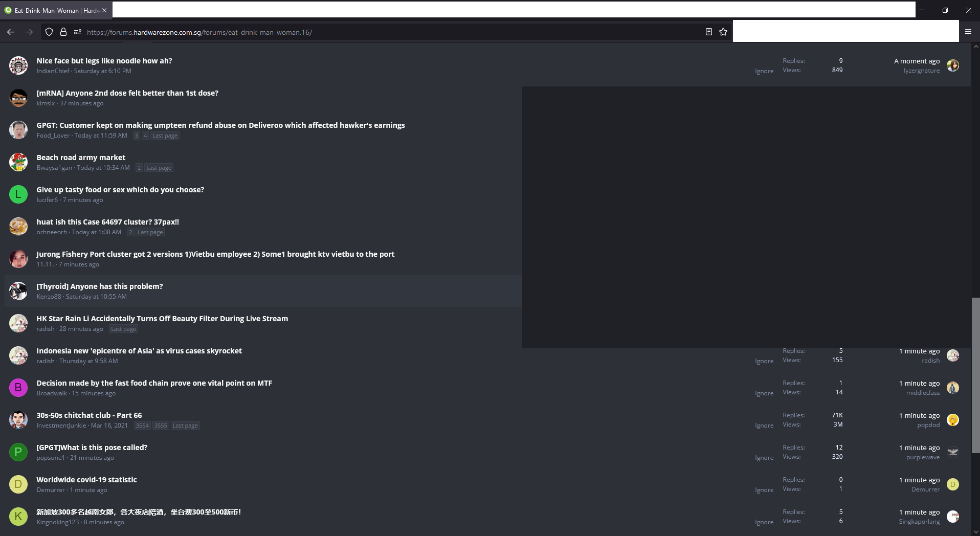Open the Firefox hamburger application menu
980x536 pixels.
pyautogui.click(x=968, y=32)
